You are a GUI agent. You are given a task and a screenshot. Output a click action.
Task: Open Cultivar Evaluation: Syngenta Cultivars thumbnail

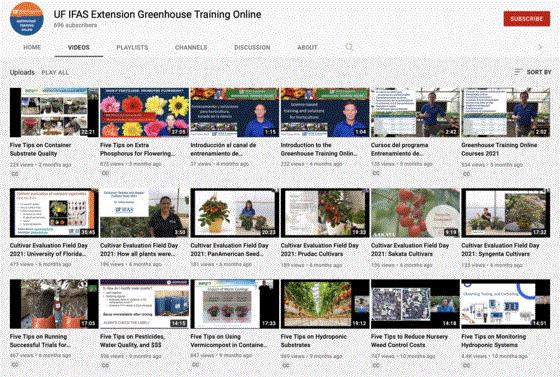[x=506, y=213]
